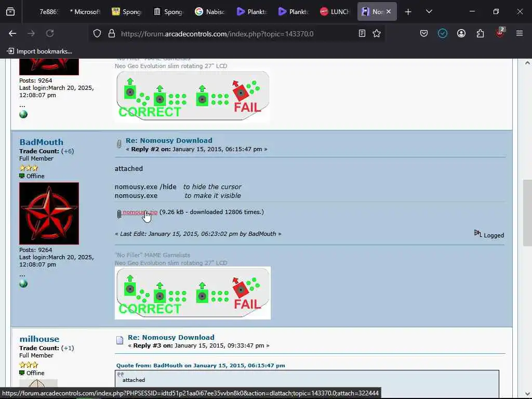Screen dimensions: 532x399
Task: Open the blue checkmark extension icon
Action: click(443, 33)
